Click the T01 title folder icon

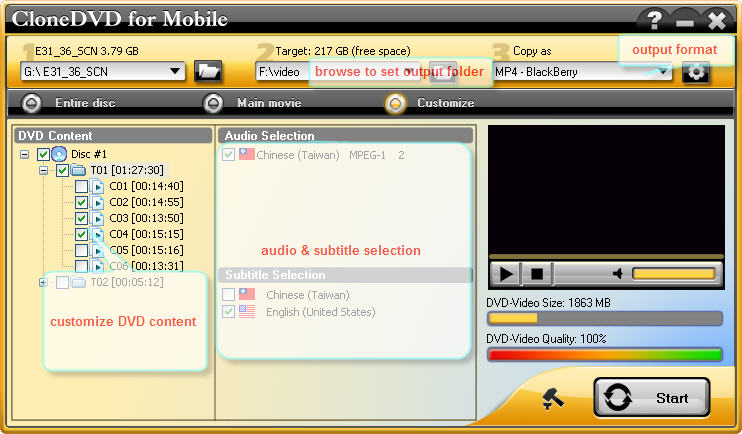[x=78, y=170]
